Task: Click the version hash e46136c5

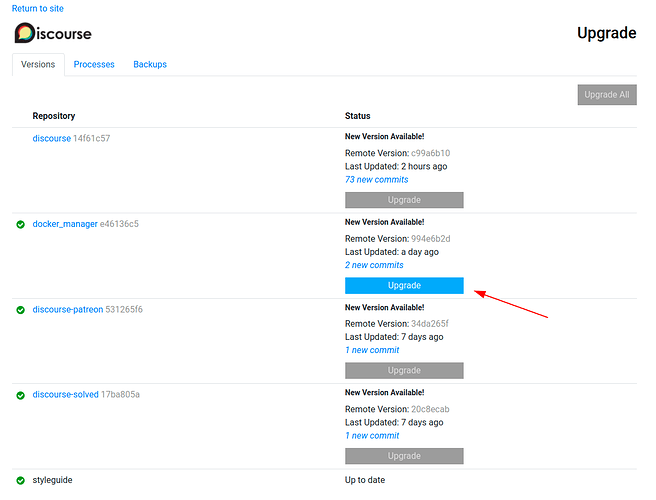Action: [119, 224]
